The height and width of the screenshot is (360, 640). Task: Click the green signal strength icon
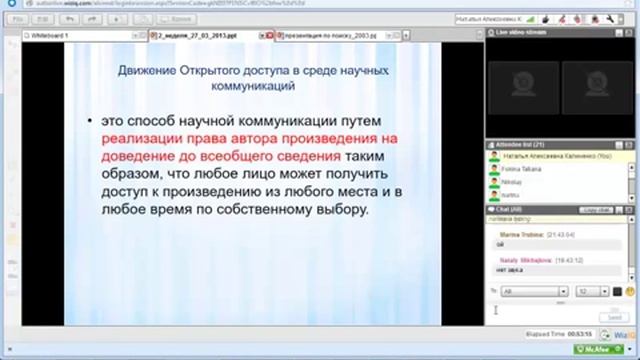[531, 19]
